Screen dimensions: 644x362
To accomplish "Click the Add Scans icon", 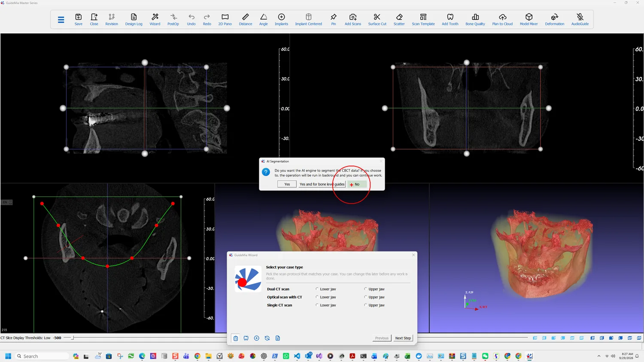I will point(353,20).
